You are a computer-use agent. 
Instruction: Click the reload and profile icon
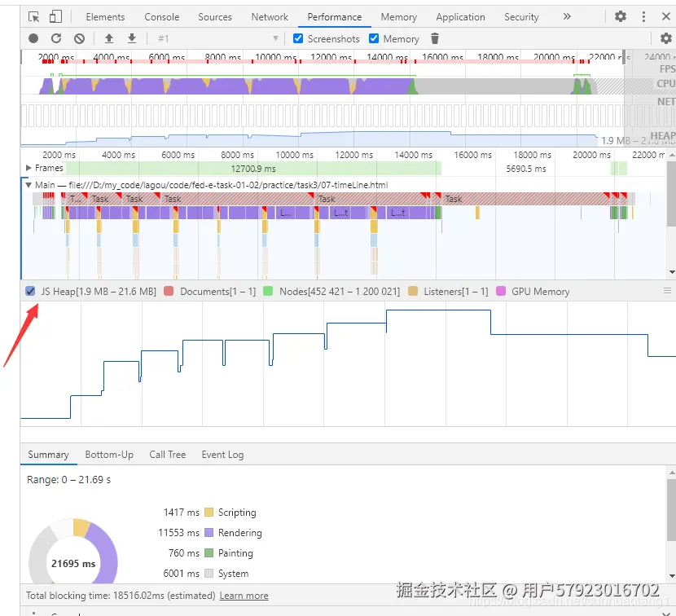click(56, 38)
